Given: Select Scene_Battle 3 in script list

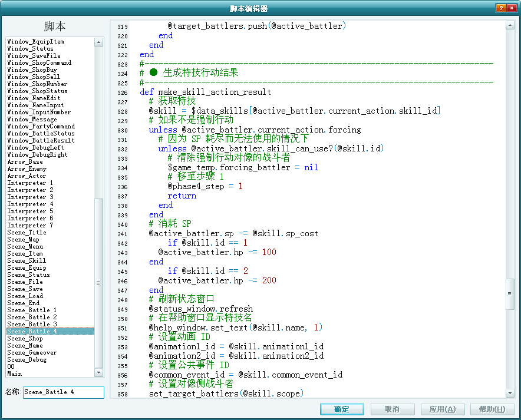Looking at the screenshot, I should pyautogui.click(x=32, y=324).
